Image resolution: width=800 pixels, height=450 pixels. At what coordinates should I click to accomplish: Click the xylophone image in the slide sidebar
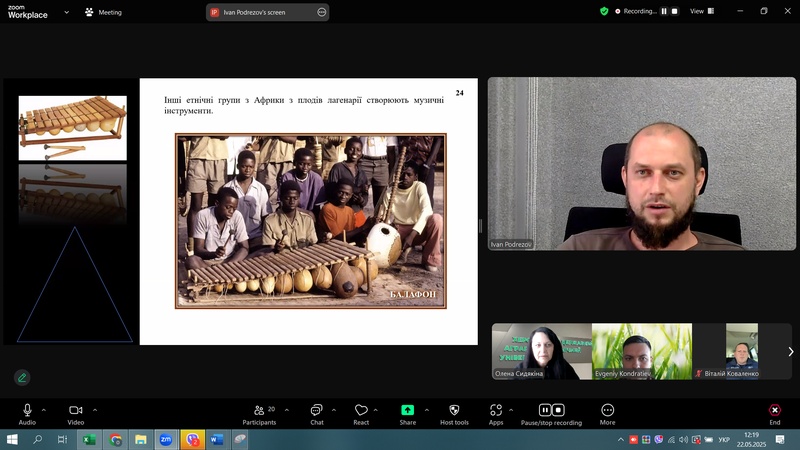click(72, 128)
